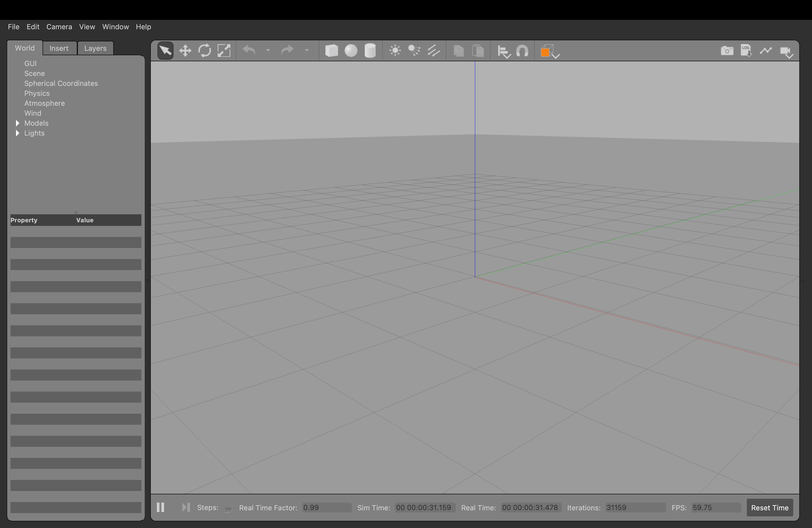
Task: Insert a Cylinder shape
Action: [x=370, y=51]
